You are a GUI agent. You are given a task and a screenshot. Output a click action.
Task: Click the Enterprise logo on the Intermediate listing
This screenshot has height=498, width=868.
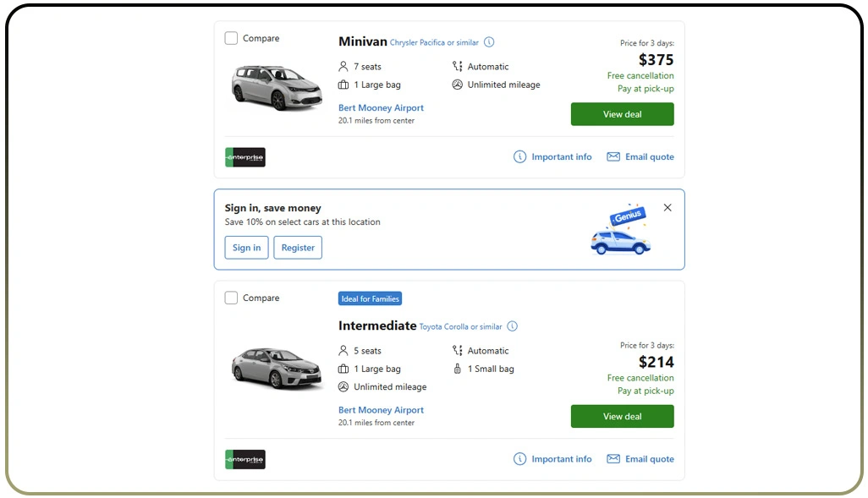[244, 459]
